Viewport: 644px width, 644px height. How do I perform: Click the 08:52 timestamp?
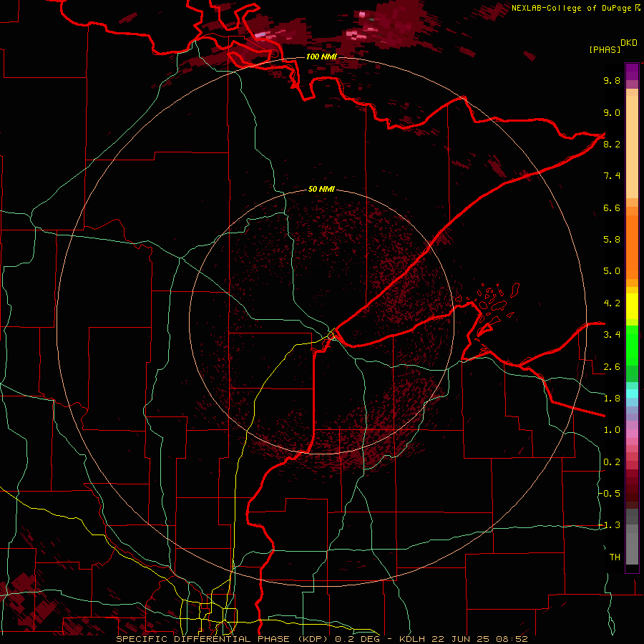512,639
